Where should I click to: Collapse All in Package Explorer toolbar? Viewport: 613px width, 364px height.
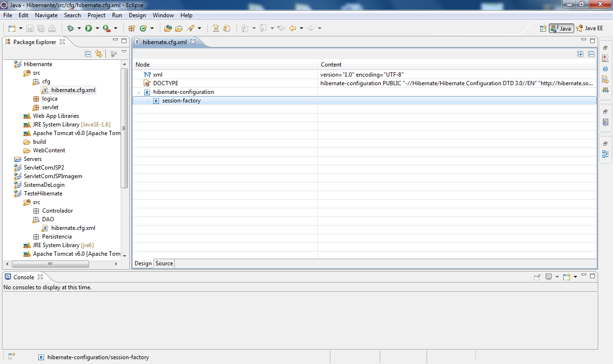point(88,54)
